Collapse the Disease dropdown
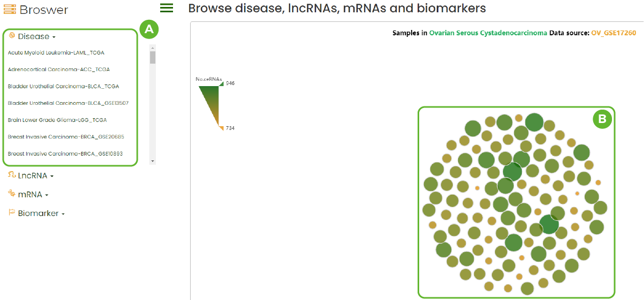This screenshot has height=300, width=644. click(36, 37)
